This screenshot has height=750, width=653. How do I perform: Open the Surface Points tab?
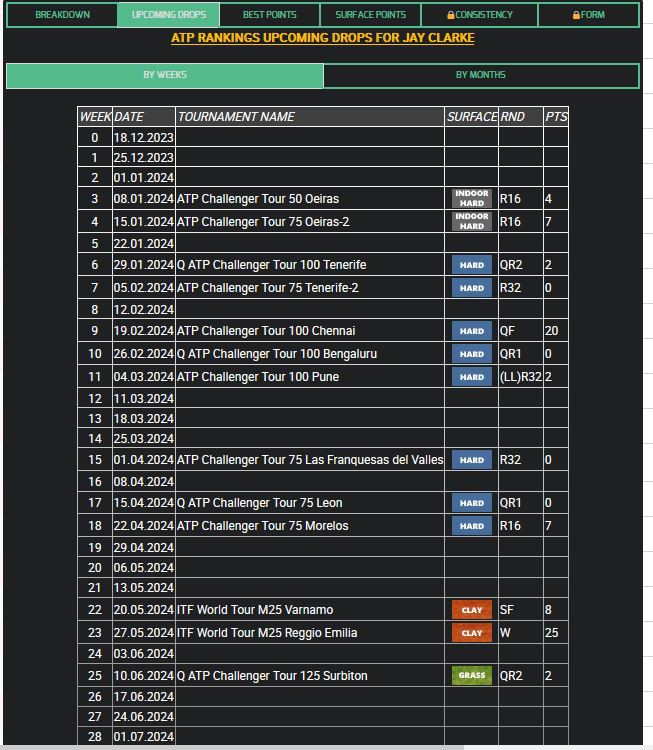(370, 15)
